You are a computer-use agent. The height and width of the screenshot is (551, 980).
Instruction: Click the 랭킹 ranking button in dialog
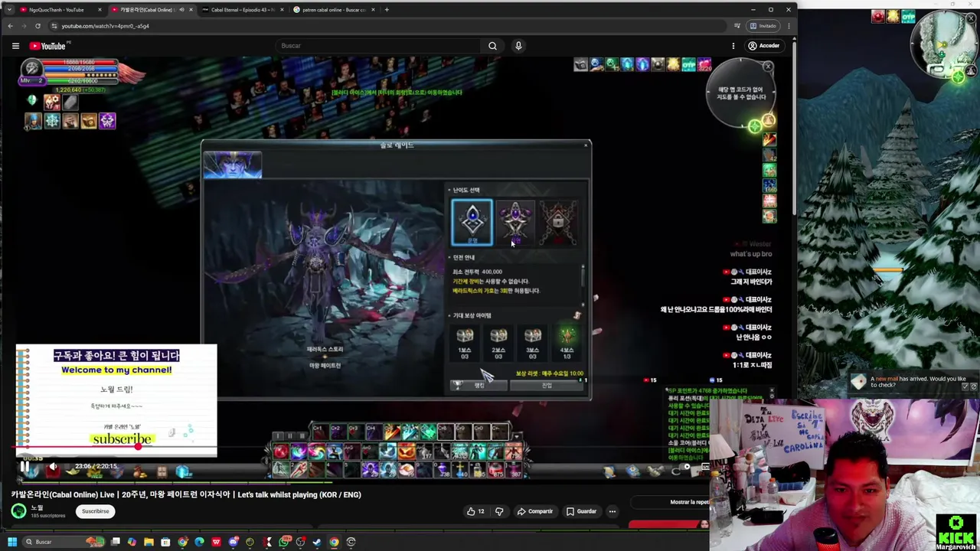coord(479,386)
